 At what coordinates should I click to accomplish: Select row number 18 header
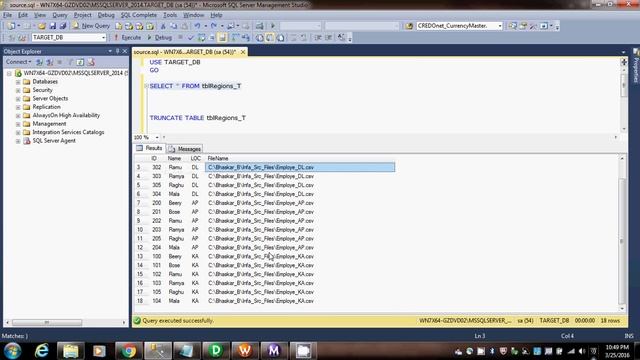(140, 301)
